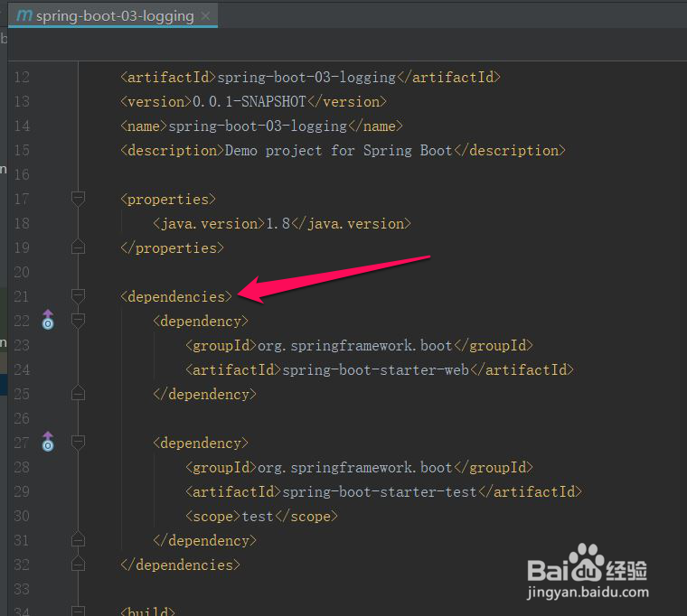Click the closing dependencies tag
The height and width of the screenshot is (616, 687).
[181, 565]
